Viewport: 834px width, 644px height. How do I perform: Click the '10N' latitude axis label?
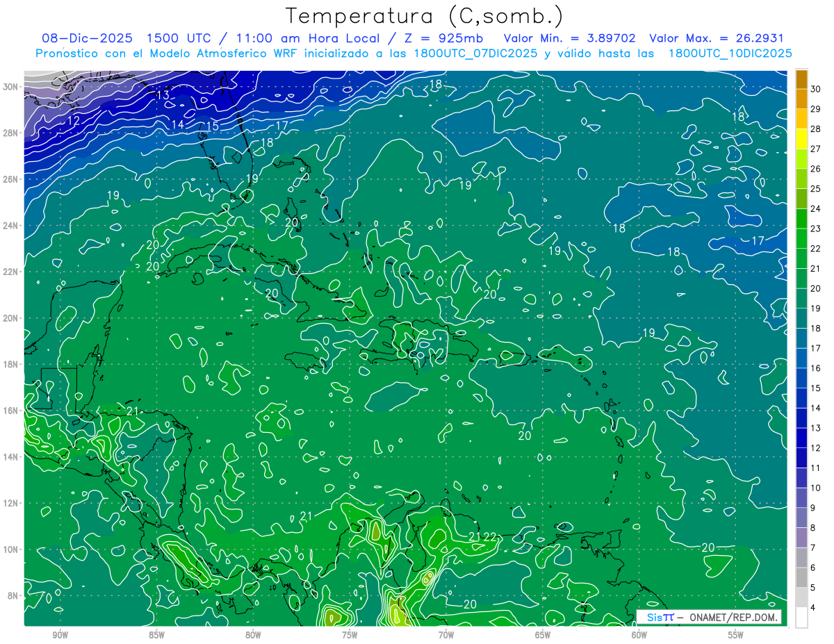10,550
